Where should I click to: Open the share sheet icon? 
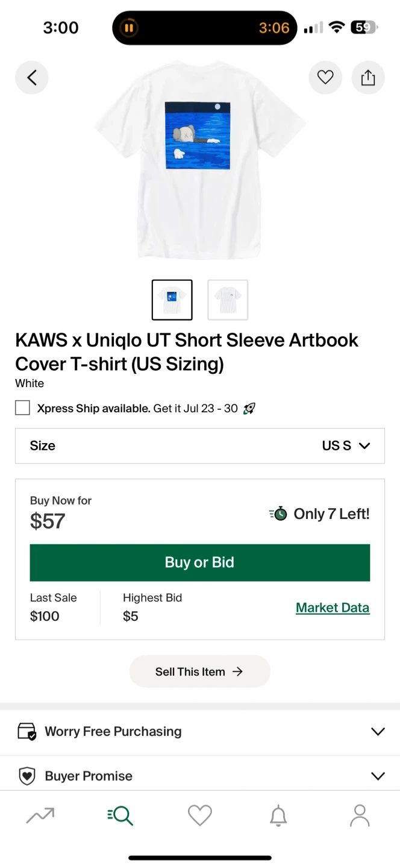pos(367,77)
